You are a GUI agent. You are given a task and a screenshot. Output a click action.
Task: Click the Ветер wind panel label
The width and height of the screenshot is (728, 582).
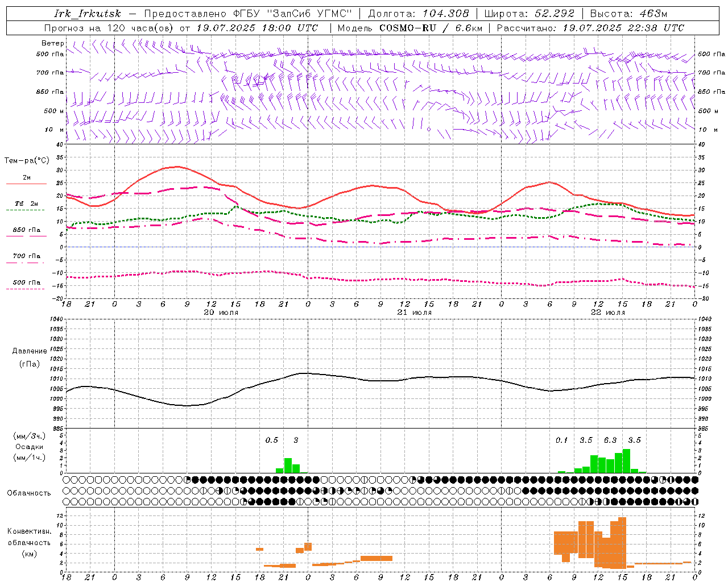(x=53, y=43)
